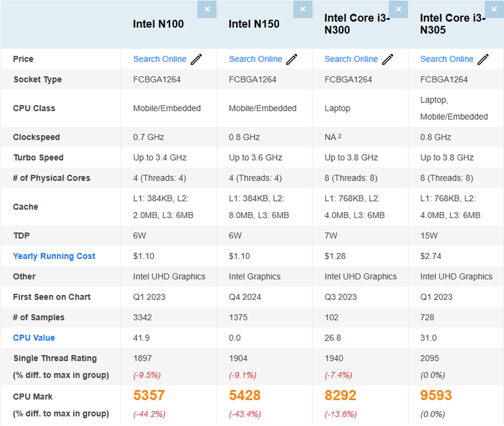The height and width of the screenshot is (426, 504).
Task: Follow Search Online link for Core i3-N300
Action: tap(351, 59)
